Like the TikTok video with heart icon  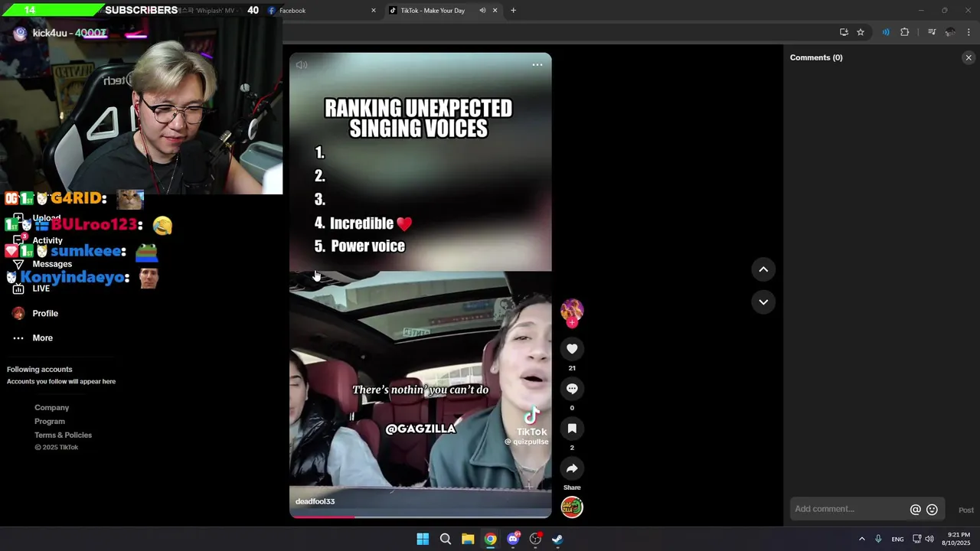(572, 349)
